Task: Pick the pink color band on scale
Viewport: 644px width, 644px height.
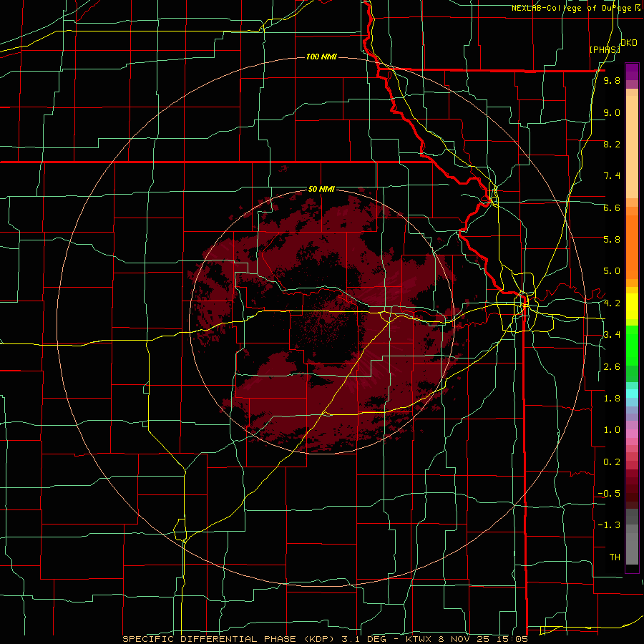Action: tap(632, 434)
